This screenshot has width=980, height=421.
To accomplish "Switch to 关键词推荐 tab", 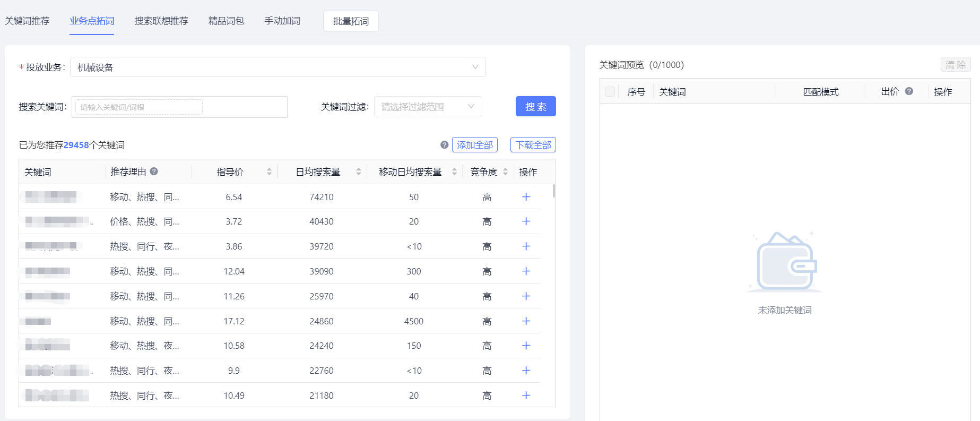I will click(x=27, y=21).
